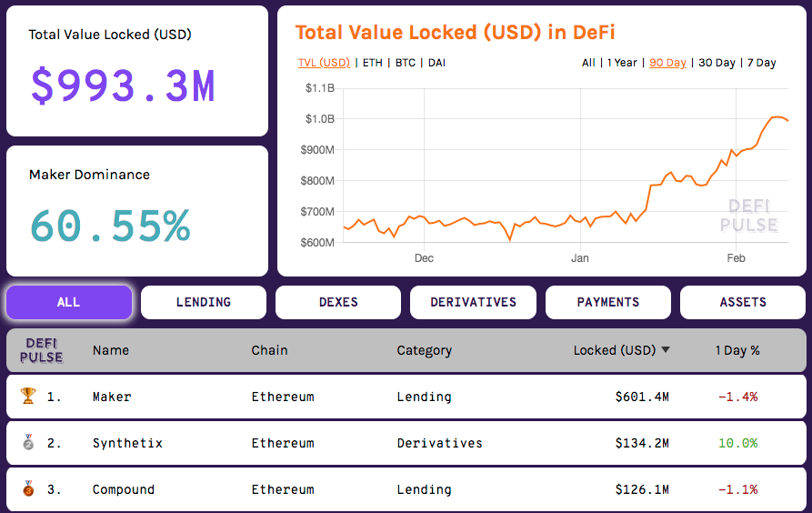Show the DERIVATIVES category
Viewport: 812px width, 513px height.
coord(473,302)
